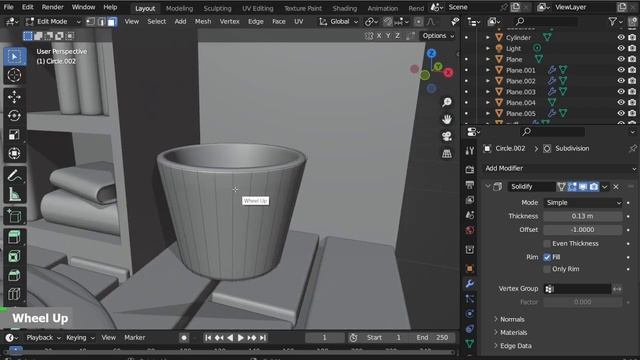Toggle camera view icon
The height and width of the screenshot is (360, 640).
pos(447,136)
